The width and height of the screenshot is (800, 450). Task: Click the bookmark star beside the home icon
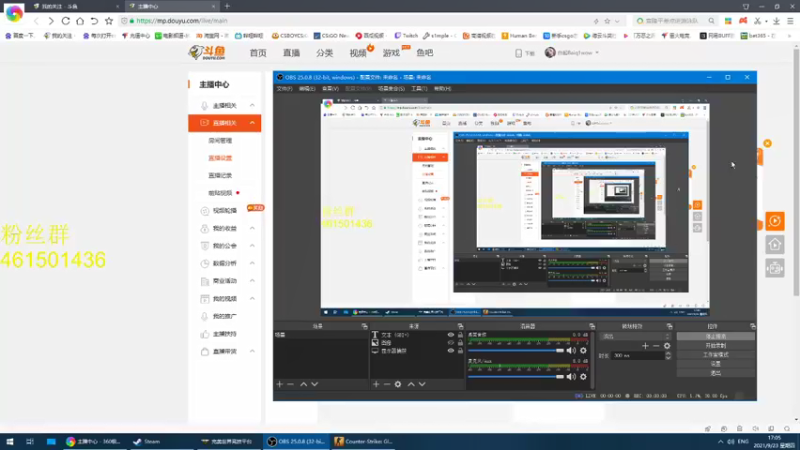click(109, 21)
